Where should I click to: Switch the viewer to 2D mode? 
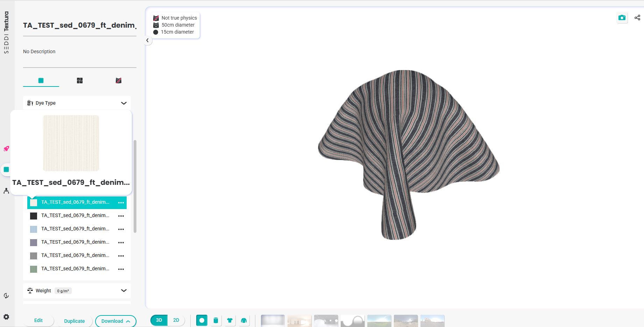176,320
